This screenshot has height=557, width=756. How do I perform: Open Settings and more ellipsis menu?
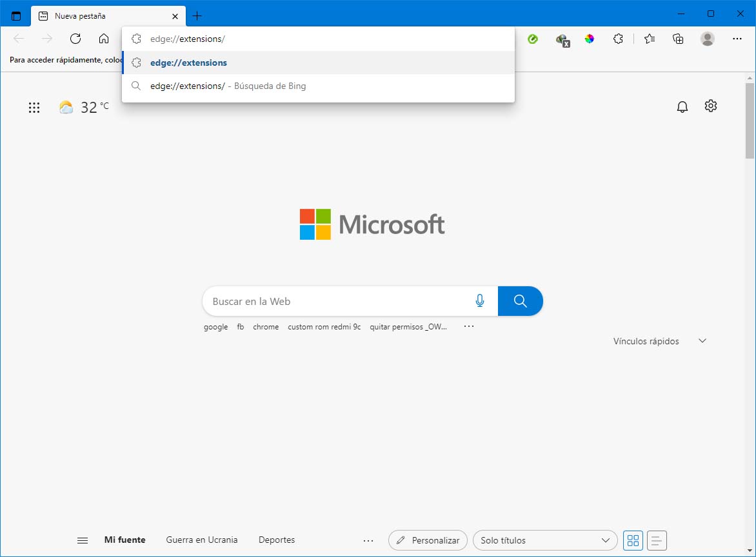pos(737,39)
